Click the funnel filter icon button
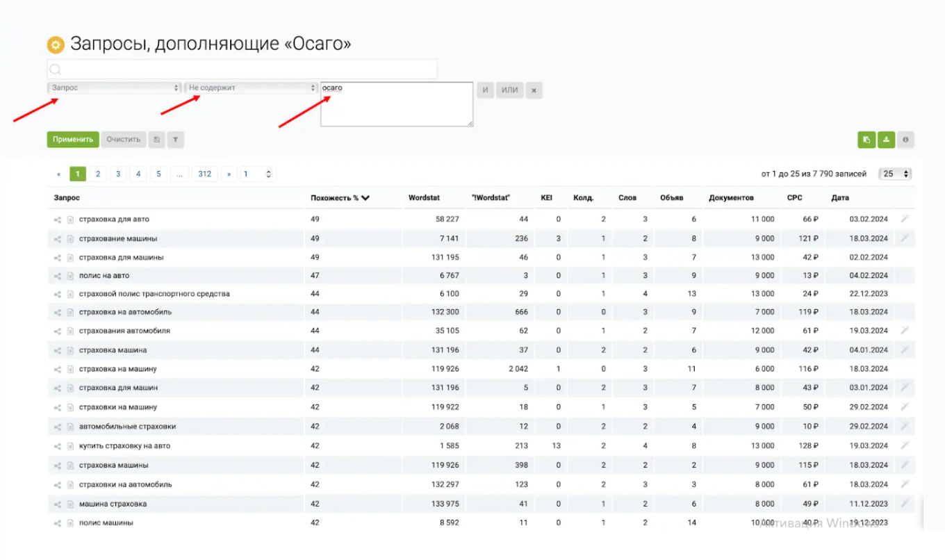This screenshot has height=560, width=945. pyautogui.click(x=176, y=140)
